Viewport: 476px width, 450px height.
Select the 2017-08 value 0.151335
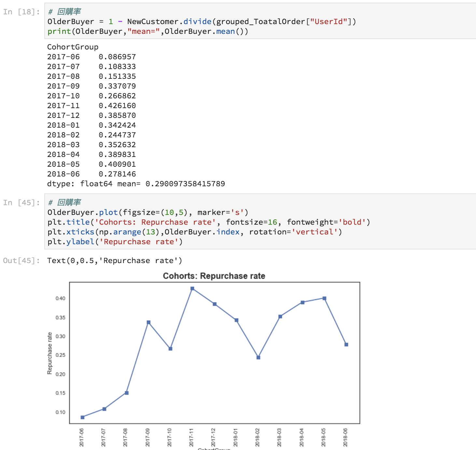(x=117, y=76)
